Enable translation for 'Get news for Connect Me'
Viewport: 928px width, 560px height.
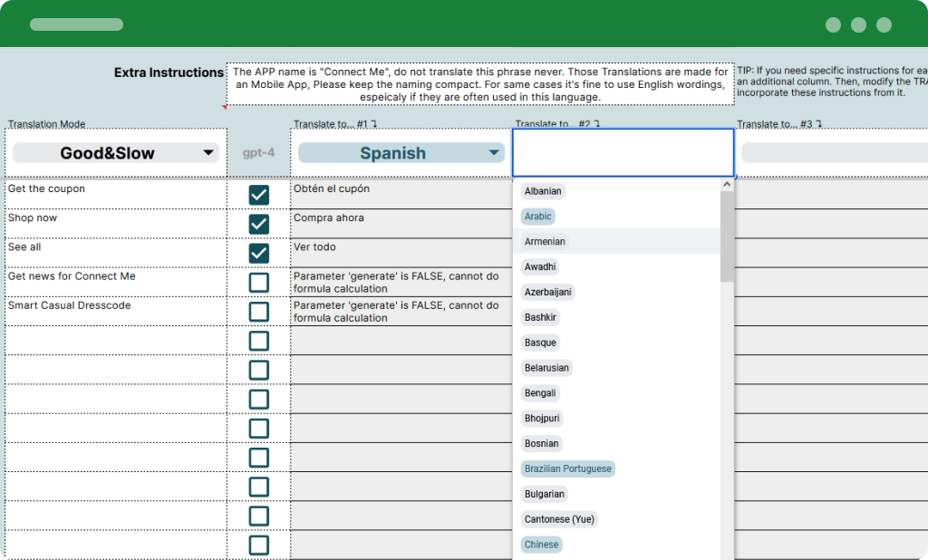coord(258,282)
